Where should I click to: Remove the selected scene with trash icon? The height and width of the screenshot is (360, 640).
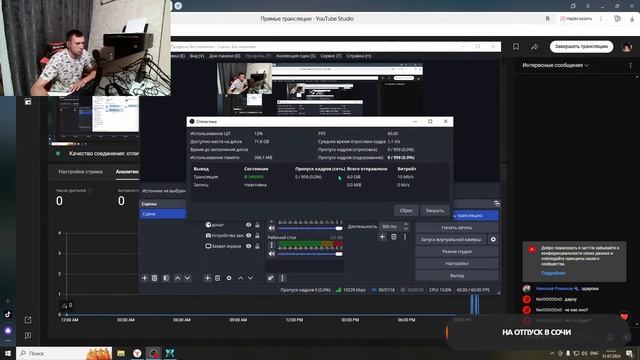coord(155,278)
